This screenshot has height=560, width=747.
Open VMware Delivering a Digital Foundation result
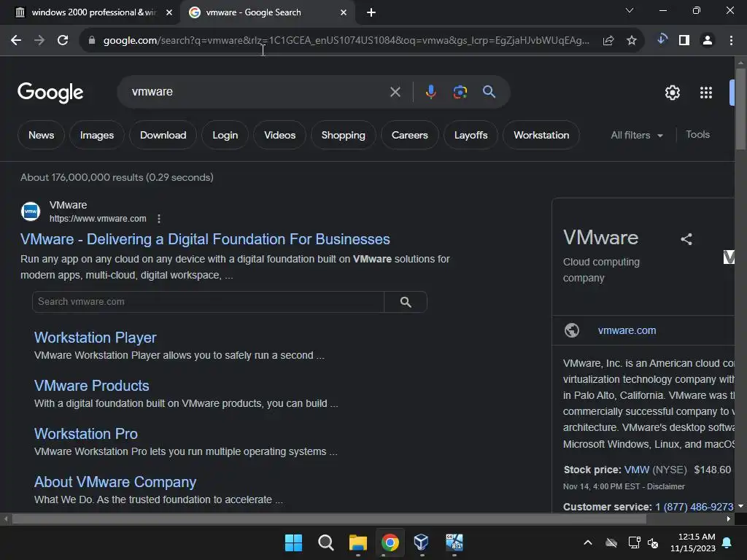[x=205, y=239]
